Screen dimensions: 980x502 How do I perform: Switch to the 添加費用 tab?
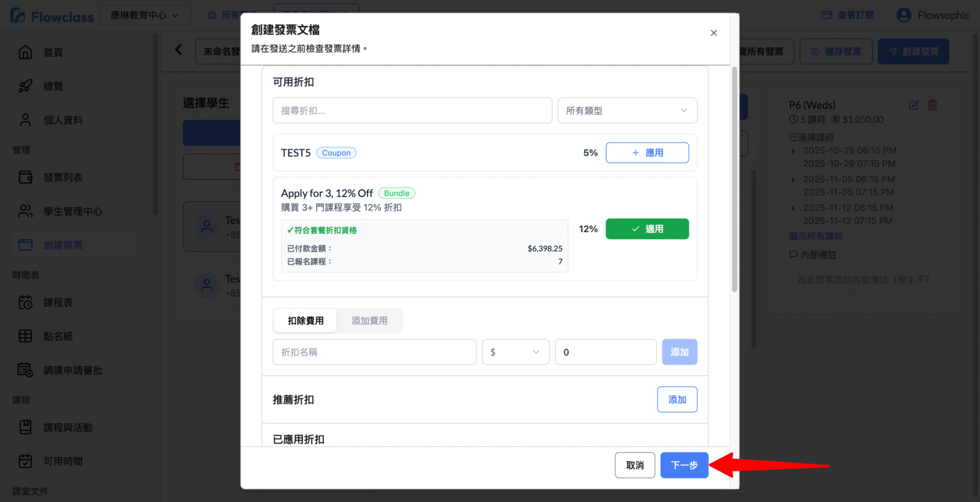tap(369, 321)
